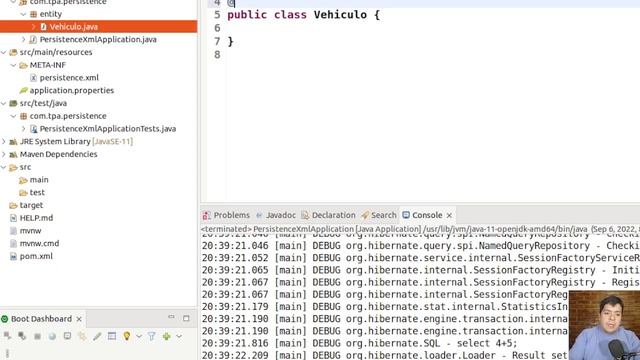The image size is (640, 360).
Task: Collapse the entity package node
Action: coord(23,14)
